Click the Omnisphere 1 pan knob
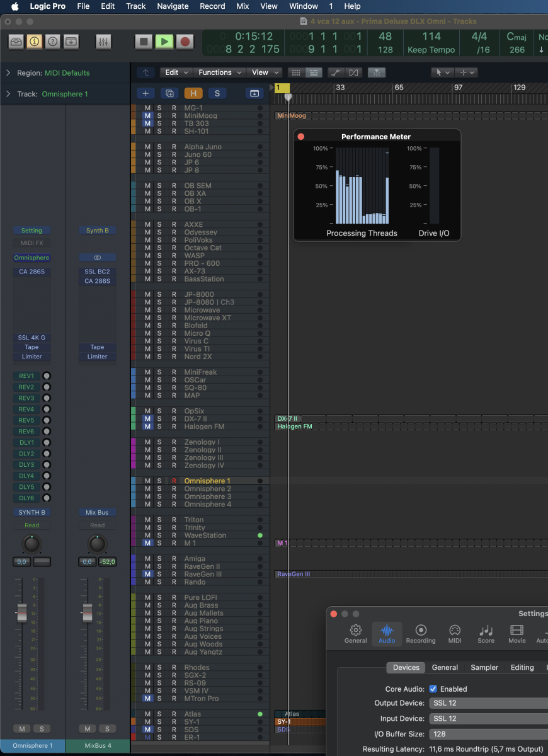548x756 pixels. pyautogui.click(x=31, y=544)
